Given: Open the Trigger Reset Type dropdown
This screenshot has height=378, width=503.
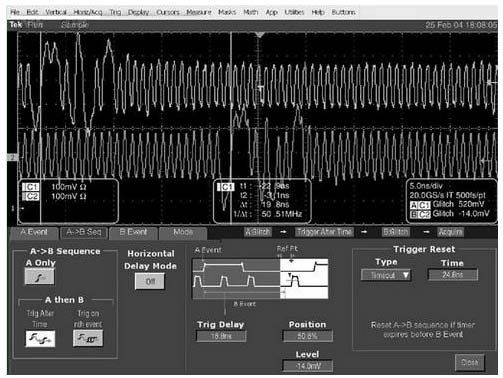Looking at the screenshot, I should click(386, 275).
